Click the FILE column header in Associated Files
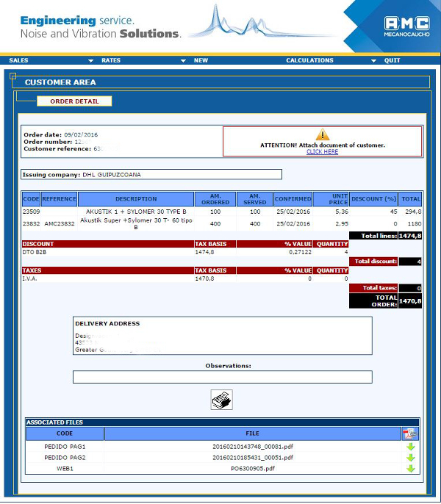 253,433
